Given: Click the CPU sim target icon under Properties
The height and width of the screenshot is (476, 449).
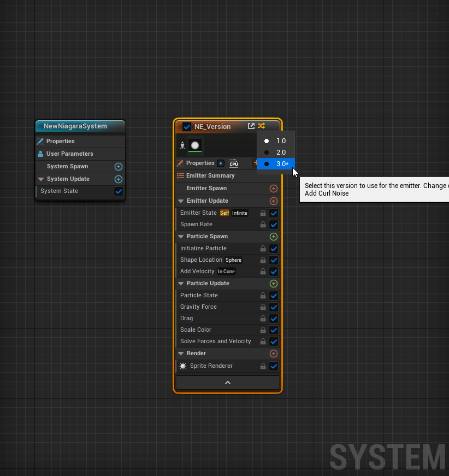Looking at the screenshot, I should (x=234, y=163).
